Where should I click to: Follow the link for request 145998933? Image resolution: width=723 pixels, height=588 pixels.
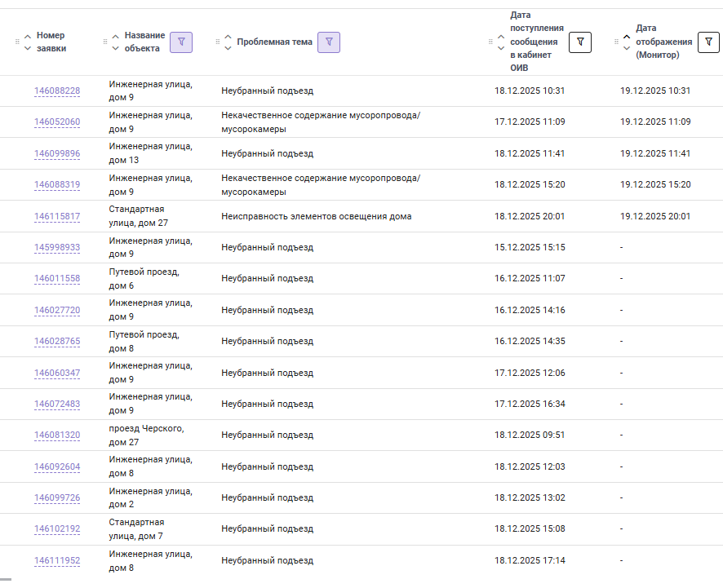(57, 248)
